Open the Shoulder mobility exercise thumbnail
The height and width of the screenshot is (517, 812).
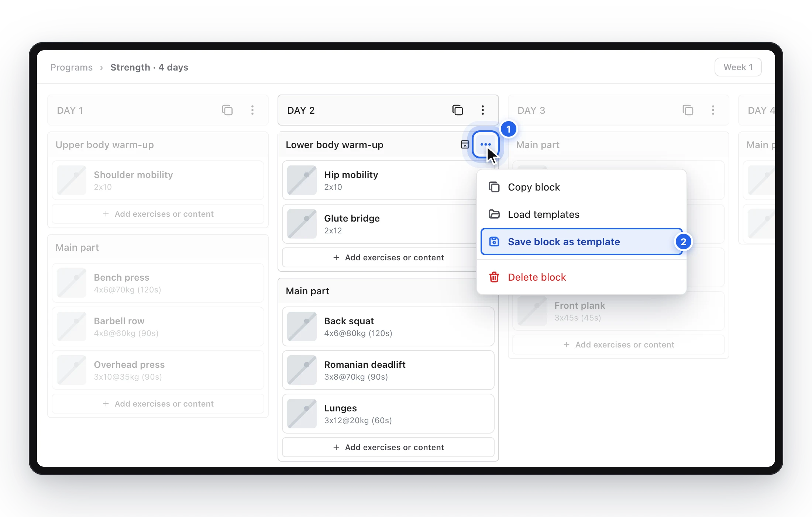pos(72,180)
